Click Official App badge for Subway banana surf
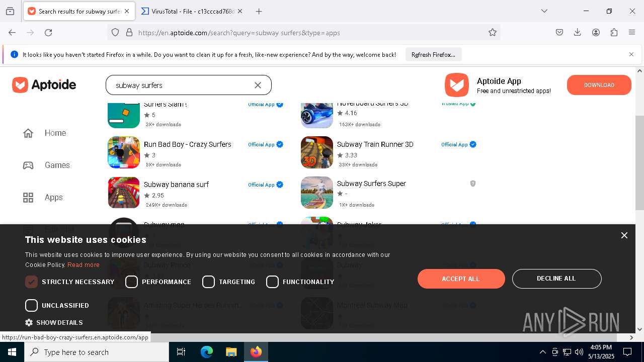 (x=266, y=185)
